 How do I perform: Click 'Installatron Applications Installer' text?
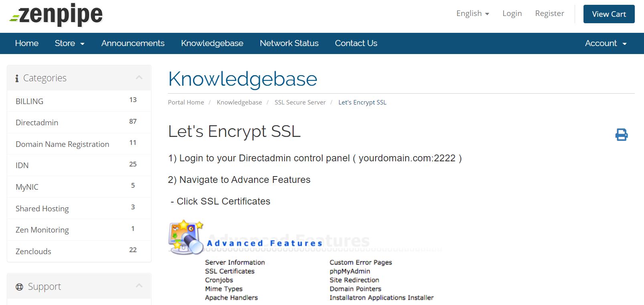click(x=382, y=298)
